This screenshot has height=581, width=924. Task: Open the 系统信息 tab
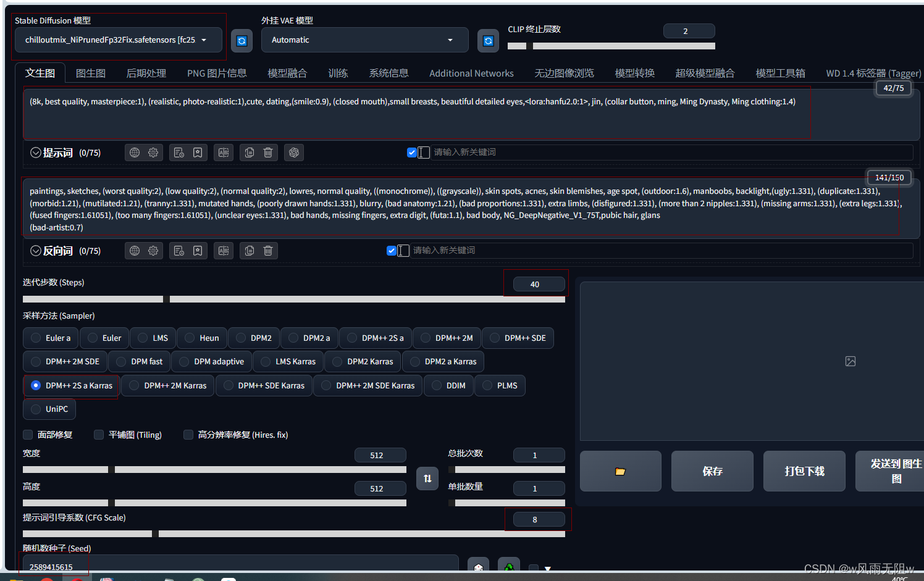388,73
